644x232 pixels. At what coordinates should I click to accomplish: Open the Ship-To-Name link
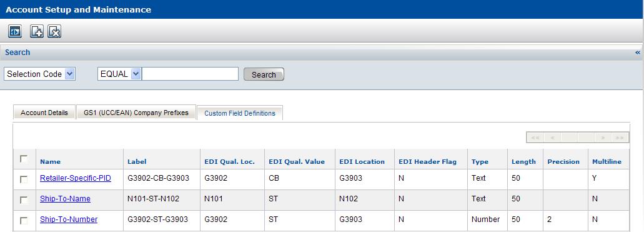[66, 199]
